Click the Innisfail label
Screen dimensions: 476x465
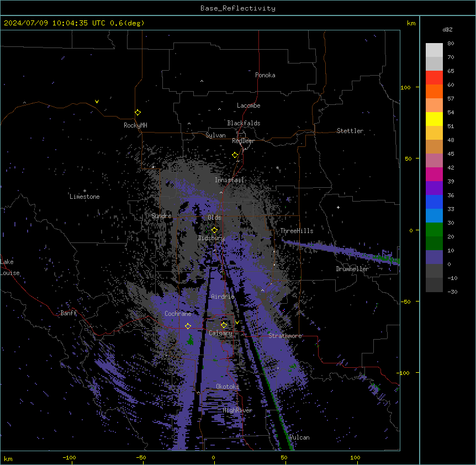coord(229,180)
